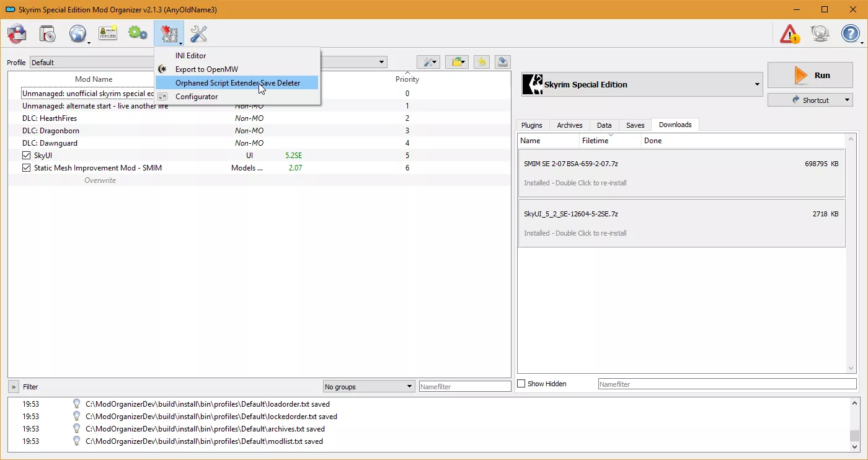Switch to the Plugins tab
868x460 pixels.
(532, 125)
